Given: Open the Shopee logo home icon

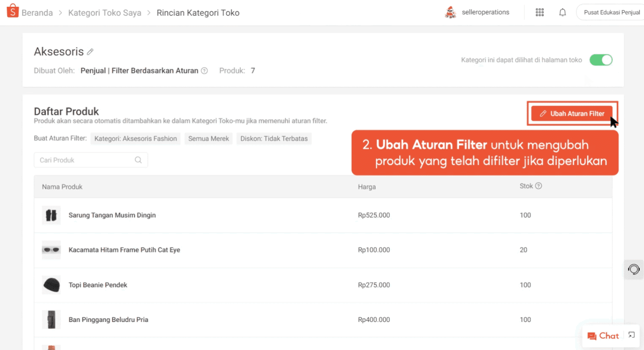Looking at the screenshot, I should (x=13, y=11).
